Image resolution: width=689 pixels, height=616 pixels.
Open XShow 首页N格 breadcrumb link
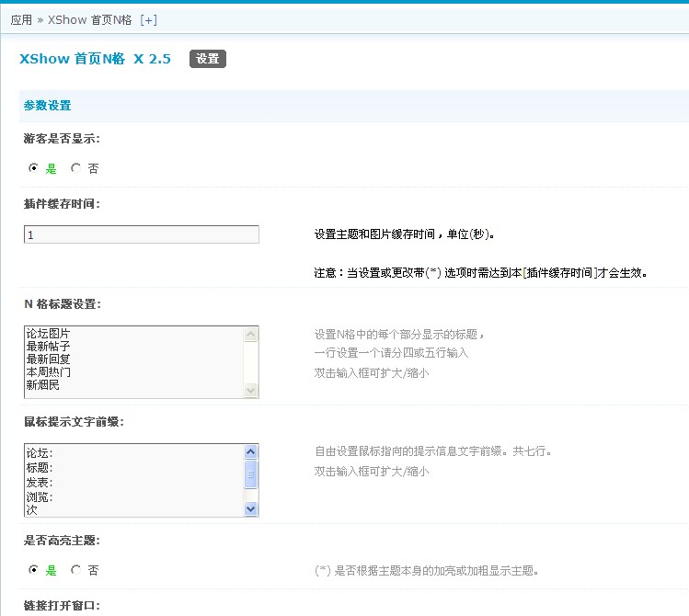pos(89,19)
